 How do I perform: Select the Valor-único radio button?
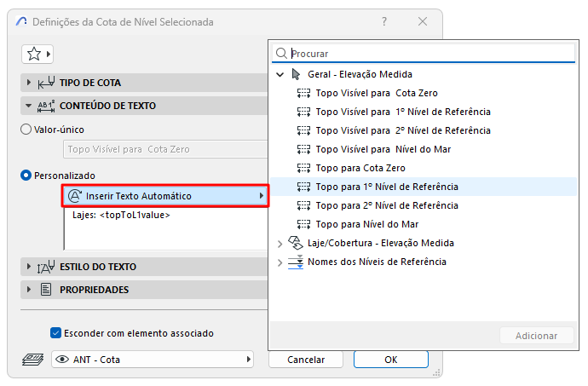(x=26, y=130)
